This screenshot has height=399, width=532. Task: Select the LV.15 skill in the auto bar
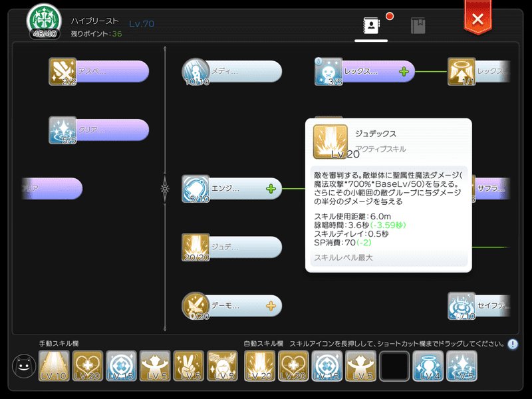pos(327,366)
